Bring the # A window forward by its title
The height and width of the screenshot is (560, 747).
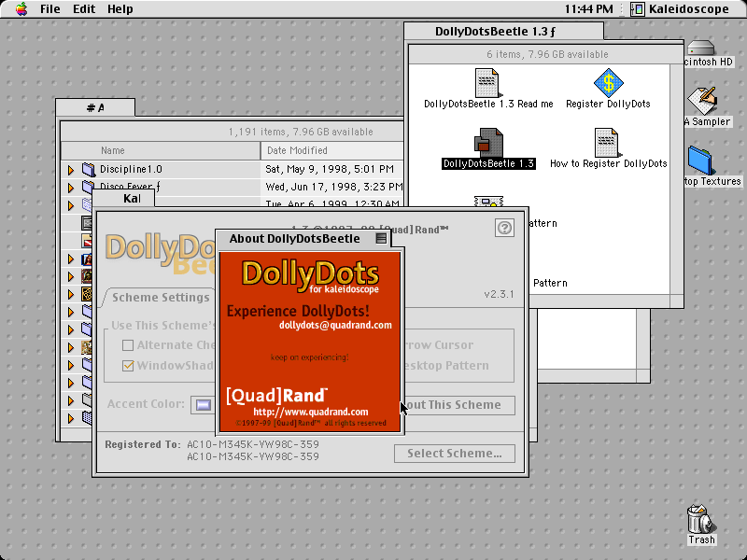click(x=95, y=108)
